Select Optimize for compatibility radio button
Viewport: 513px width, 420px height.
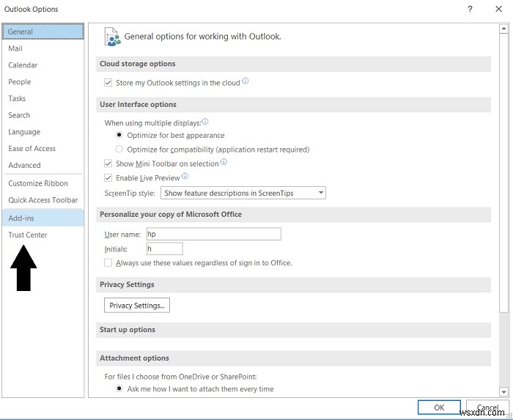(x=119, y=149)
